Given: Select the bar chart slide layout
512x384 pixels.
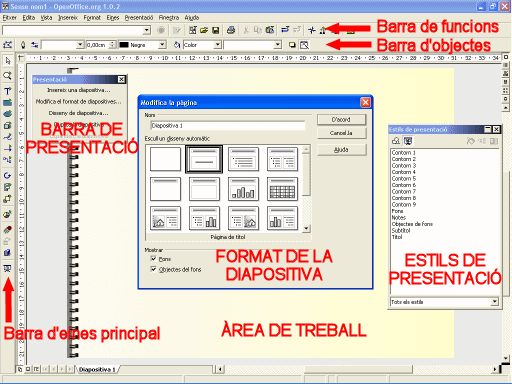Looking at the screenshot, I should click(x=243, y=189).
